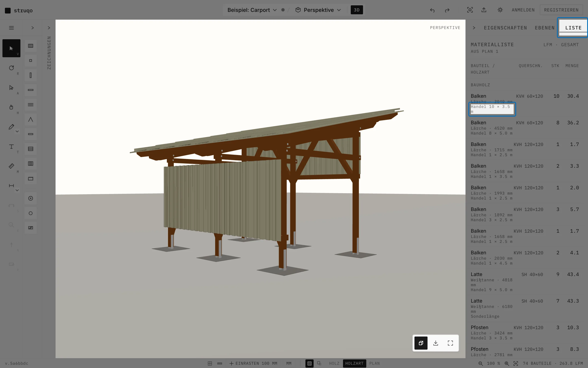
Task: Insert the vertical post shape
Action: click(x=31, y=75)
